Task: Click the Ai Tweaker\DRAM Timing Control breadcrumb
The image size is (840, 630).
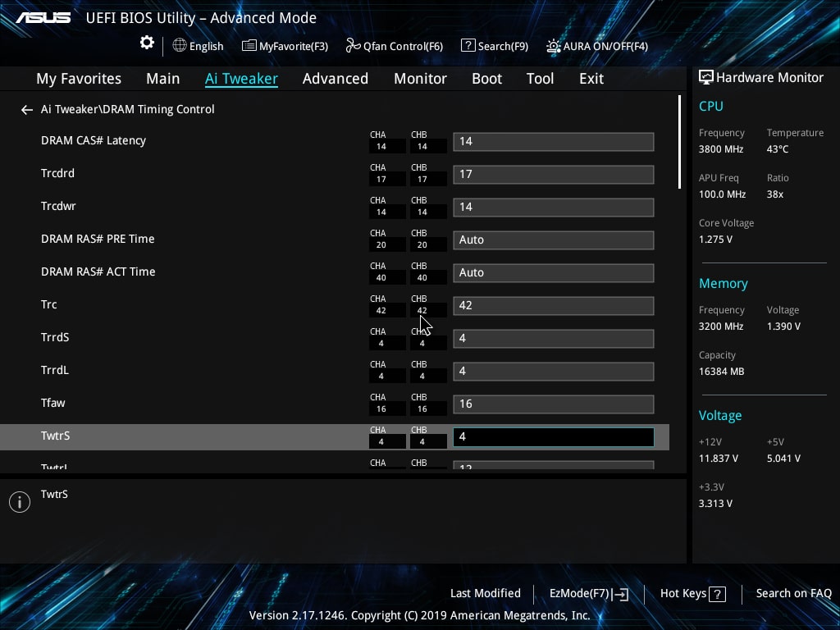Action: point(127,109)
